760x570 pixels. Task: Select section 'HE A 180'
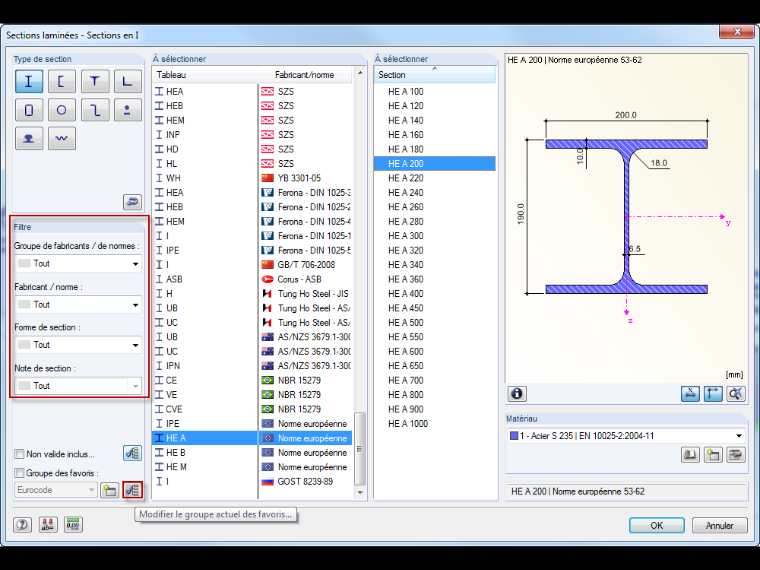(435, 149)
